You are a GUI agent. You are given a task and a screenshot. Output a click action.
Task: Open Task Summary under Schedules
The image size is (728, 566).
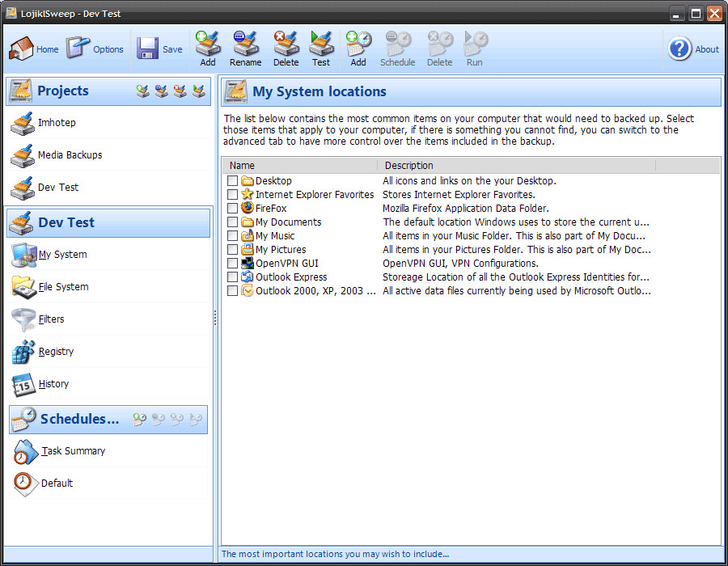[108, 451]
